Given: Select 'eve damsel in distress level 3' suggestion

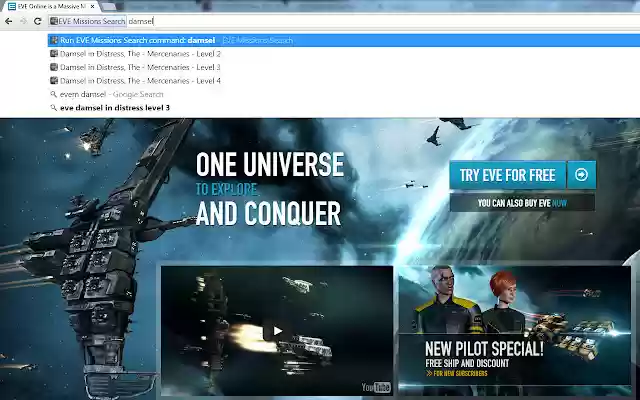Looking at the screenshot, I should (x=344, y=108).
